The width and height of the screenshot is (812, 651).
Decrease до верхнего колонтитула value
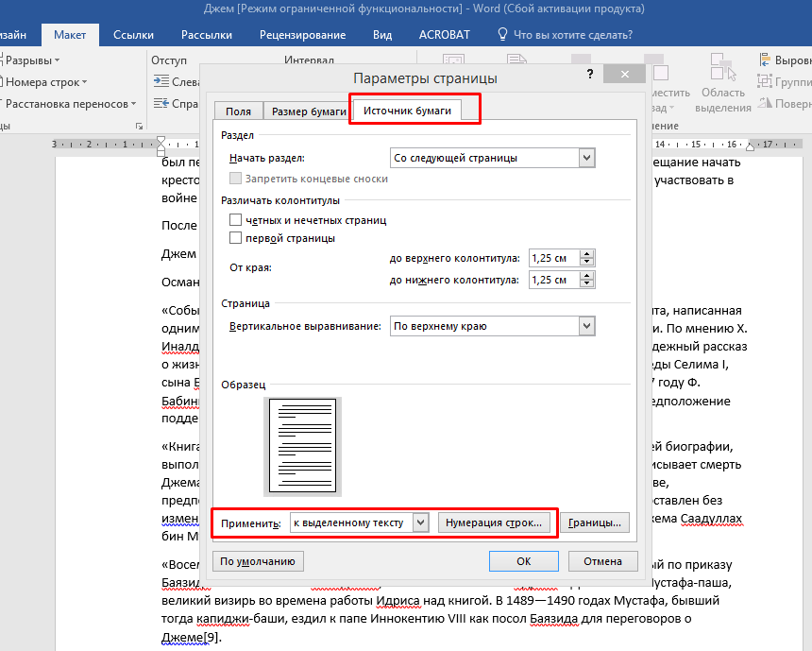[586, 263]
